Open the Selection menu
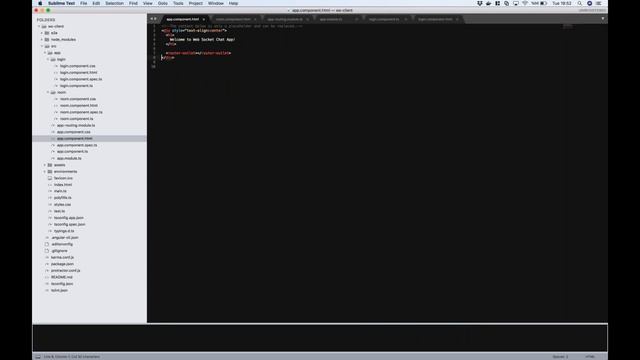The width and height of the screenshot is (640, 360). point(114,3)
